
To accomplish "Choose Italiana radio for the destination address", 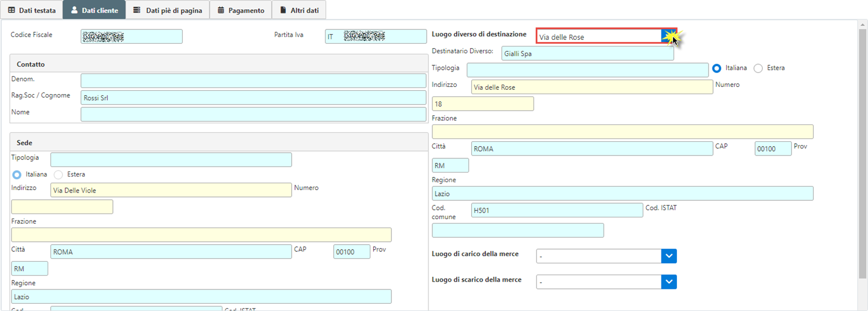I will pyautogui.click(x=717, y=68).
